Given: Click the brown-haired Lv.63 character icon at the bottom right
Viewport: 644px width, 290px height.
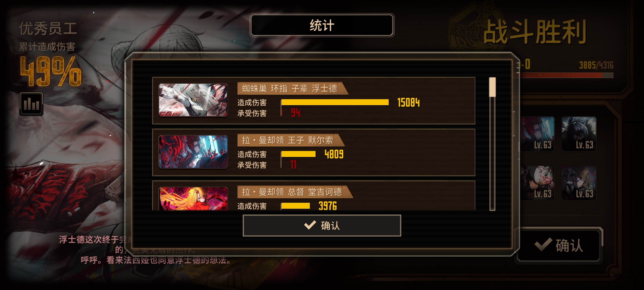Looking at the screenshot, I should coord(579,183).
